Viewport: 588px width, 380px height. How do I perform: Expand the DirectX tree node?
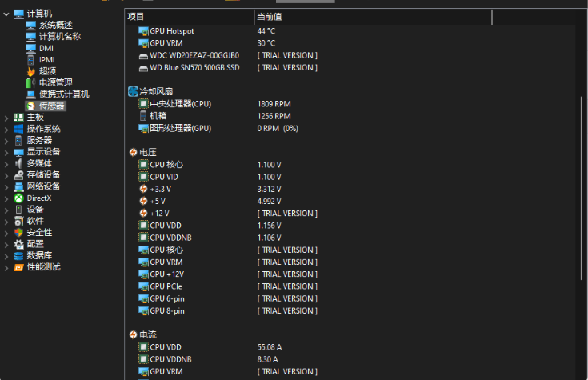(x=6, y=199)
